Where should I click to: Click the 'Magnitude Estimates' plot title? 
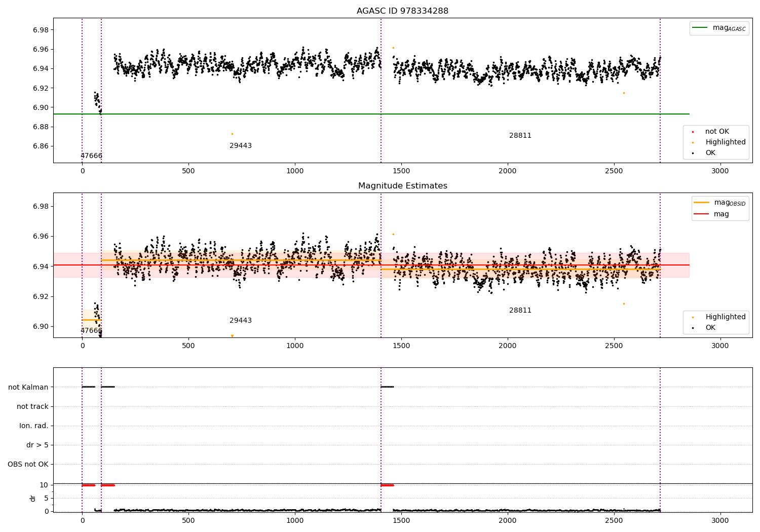point(402,186)
